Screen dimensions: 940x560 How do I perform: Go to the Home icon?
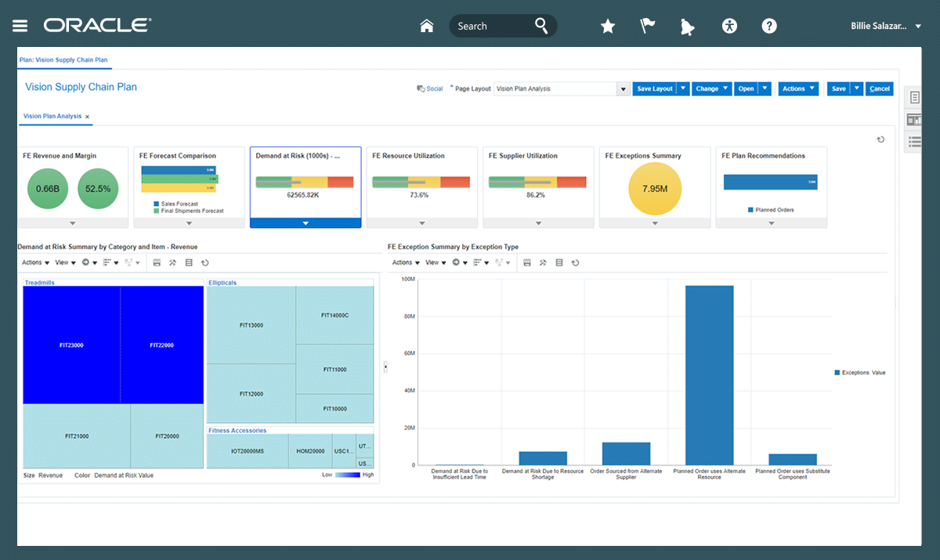(x=427, y=26)
